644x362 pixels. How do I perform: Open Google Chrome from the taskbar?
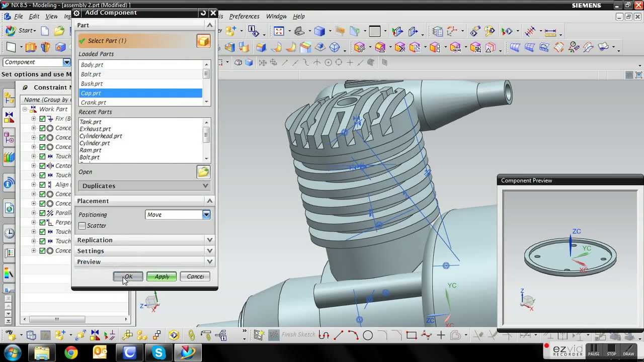coord(71,352)
